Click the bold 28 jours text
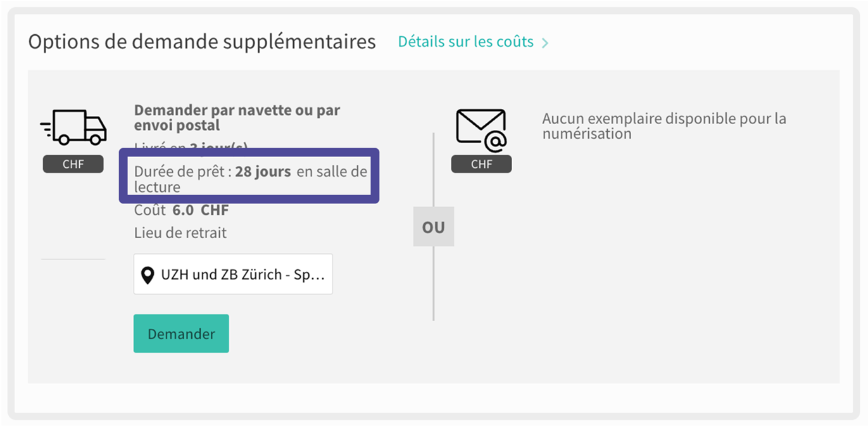The width and height of the screenshot is (868, 427). click(263, 172)
